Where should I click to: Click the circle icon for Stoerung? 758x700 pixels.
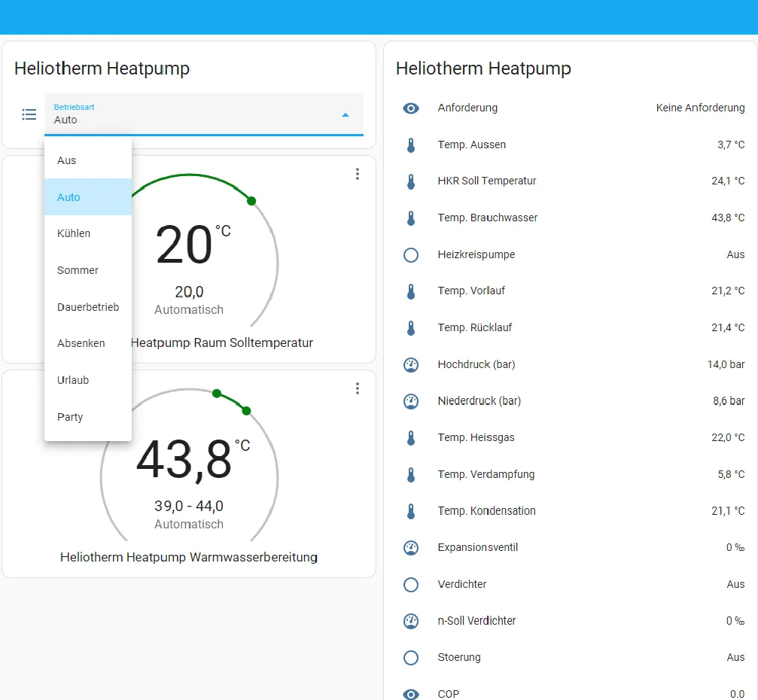click(411, 657)
